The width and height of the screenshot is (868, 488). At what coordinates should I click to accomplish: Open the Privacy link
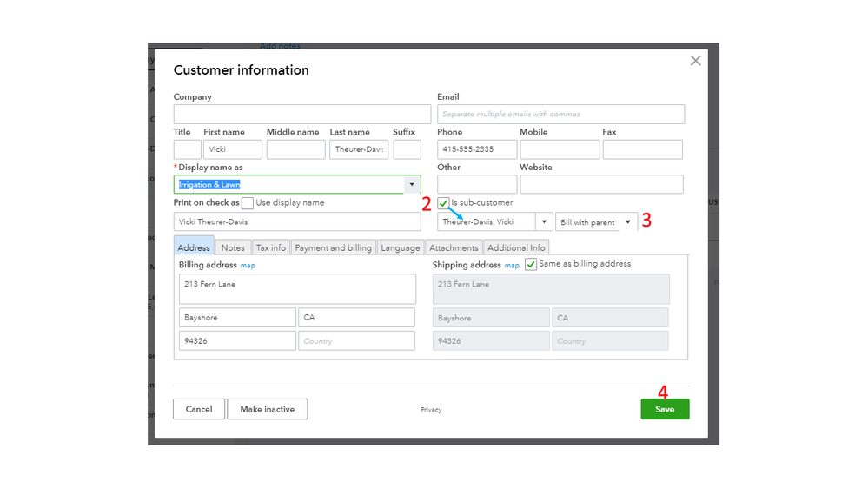[431, 410]
